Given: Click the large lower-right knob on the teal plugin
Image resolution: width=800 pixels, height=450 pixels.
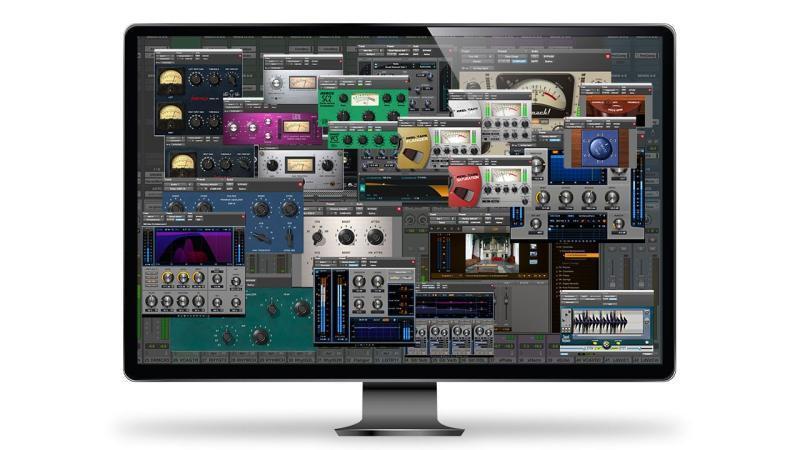Looking at the screenshot, I should [260, 336].
